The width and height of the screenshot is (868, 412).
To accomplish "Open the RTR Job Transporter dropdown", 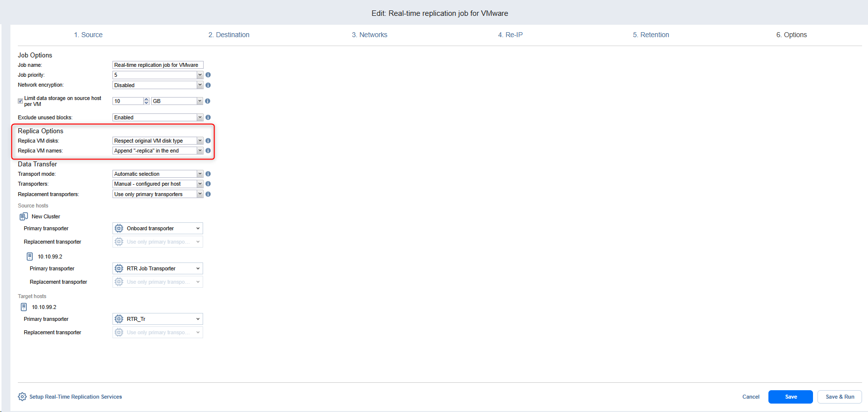I will (x=158, y=268).
